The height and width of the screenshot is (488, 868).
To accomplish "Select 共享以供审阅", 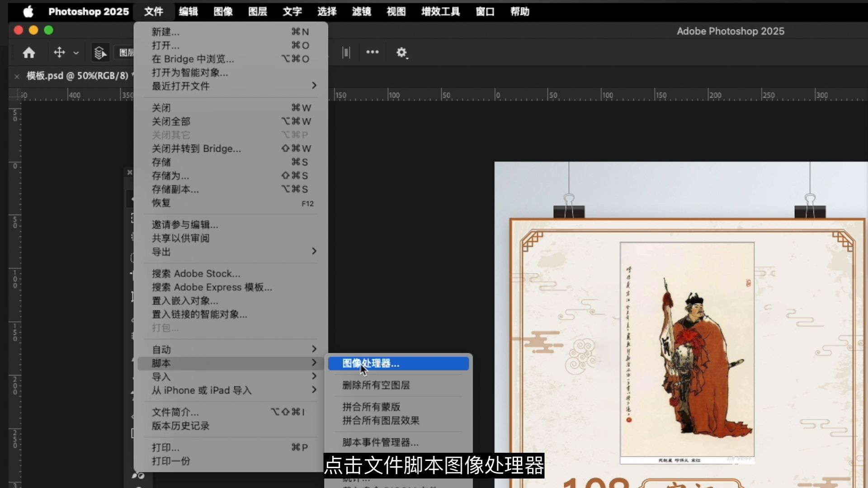I will [x=231, y=238].
